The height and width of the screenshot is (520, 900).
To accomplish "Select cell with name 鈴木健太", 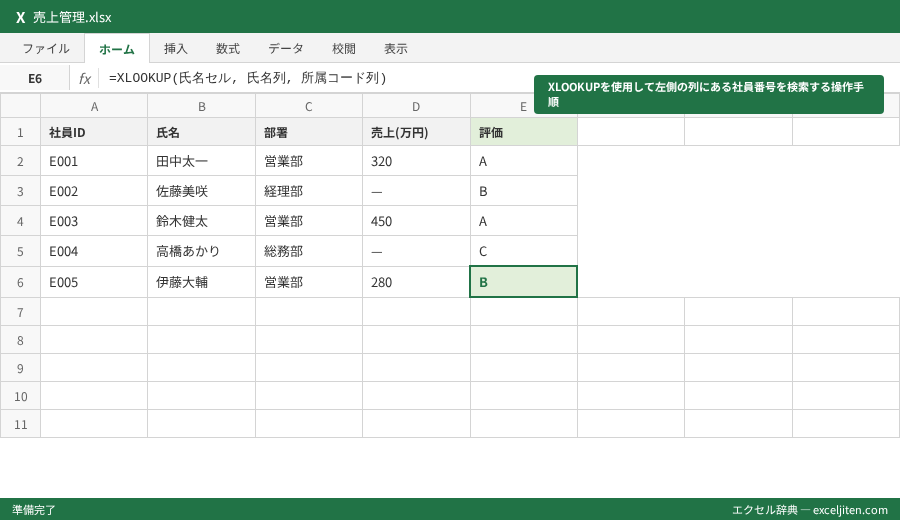I will [x=201, y=221].
